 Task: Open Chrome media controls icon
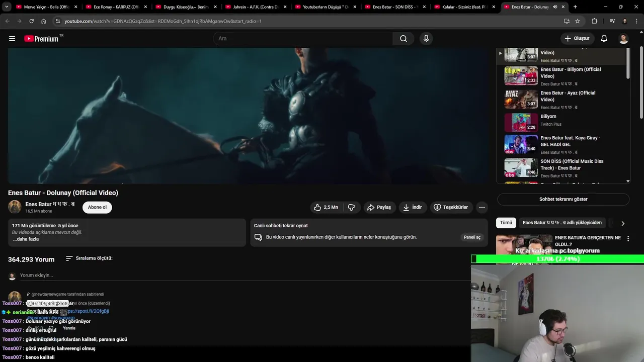tap(612, 21)
